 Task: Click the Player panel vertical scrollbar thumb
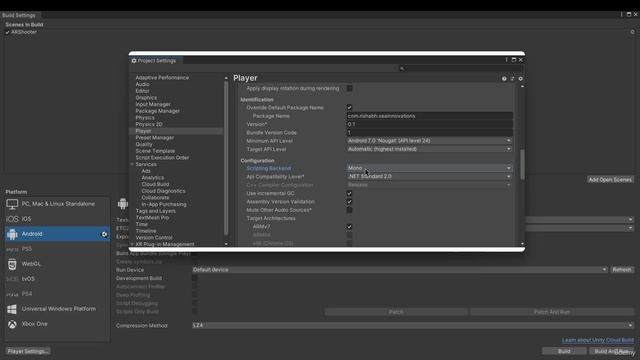coord(522,164)
